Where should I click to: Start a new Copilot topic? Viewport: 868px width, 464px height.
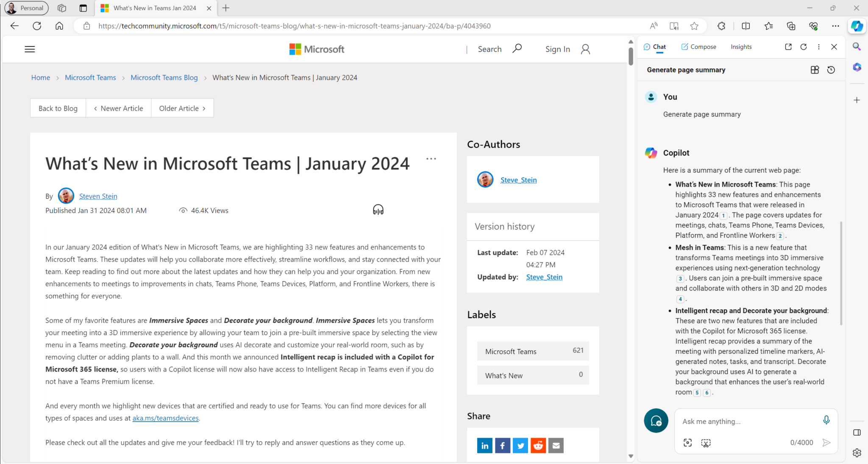(656, 421)
